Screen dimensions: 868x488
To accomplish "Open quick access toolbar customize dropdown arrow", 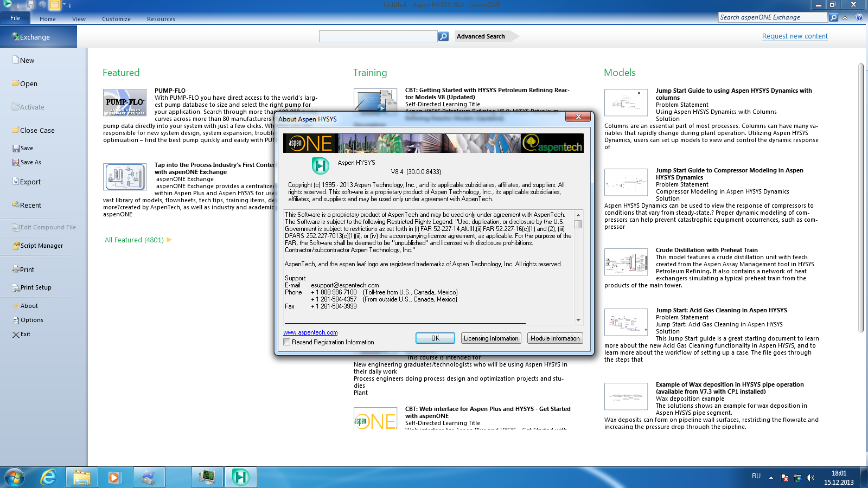I will 64,5.
